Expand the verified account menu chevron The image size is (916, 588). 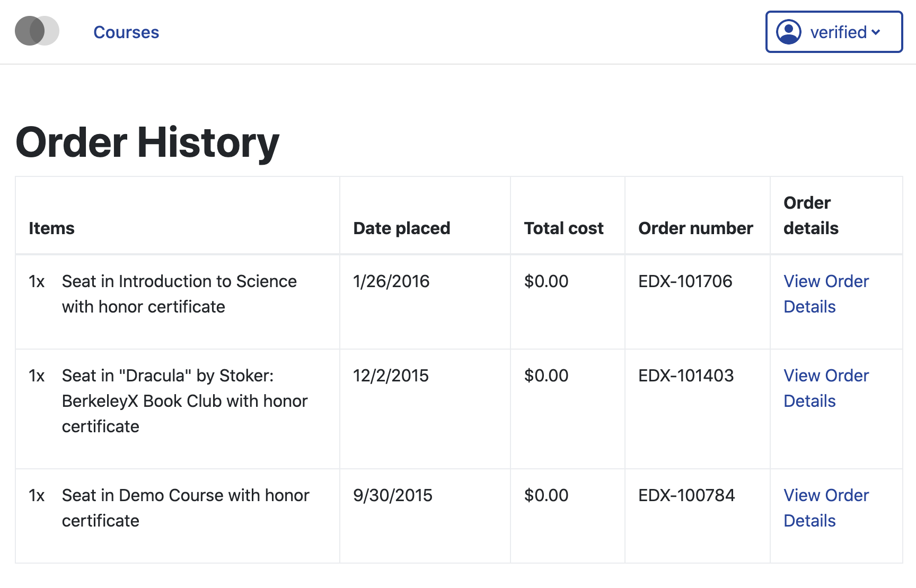click(x=876, y=32)
